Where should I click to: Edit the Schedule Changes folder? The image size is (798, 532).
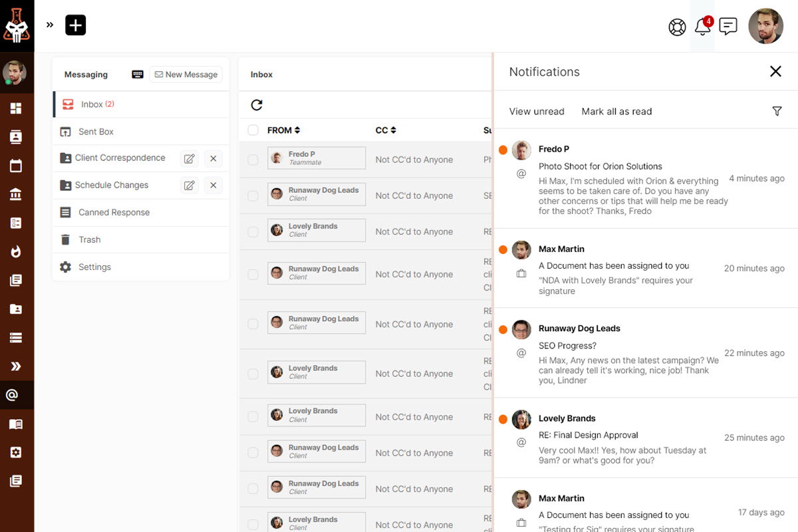(190, 186)
